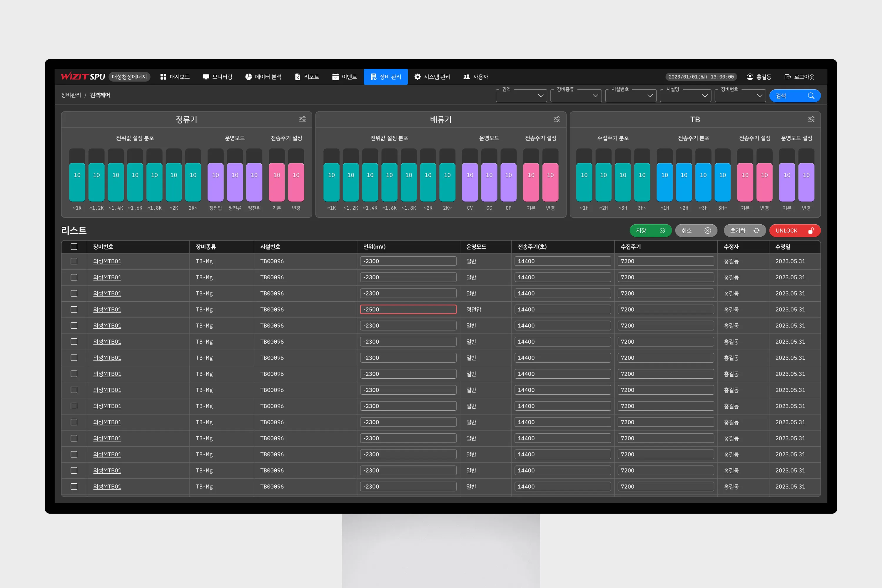Click the green 저장 save button

[x=650, y=230]
